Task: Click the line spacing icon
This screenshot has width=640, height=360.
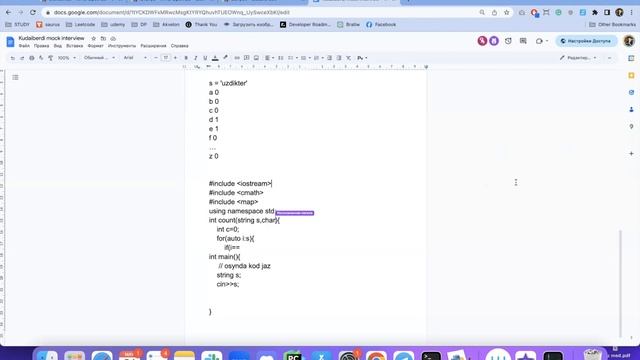Action: [x=281, y=58]
